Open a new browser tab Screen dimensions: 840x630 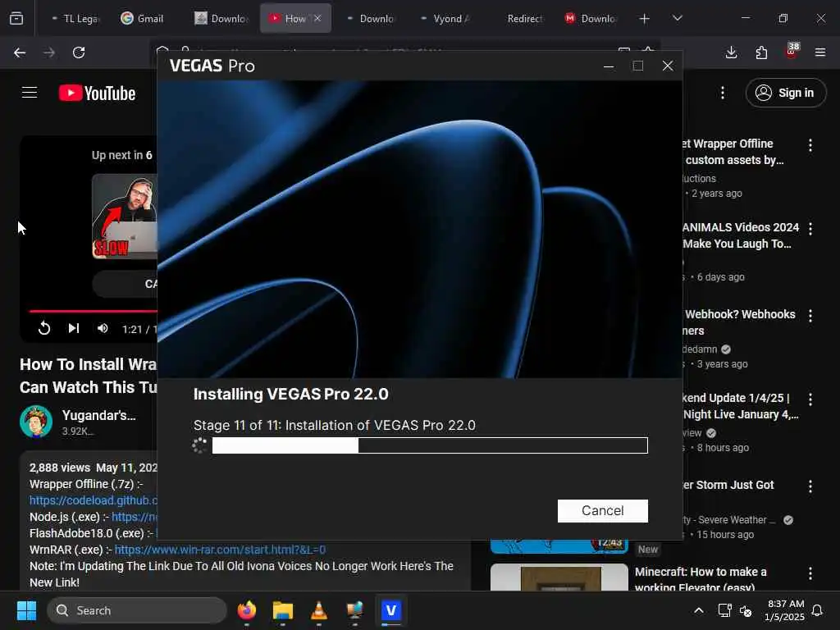(645, 18)
